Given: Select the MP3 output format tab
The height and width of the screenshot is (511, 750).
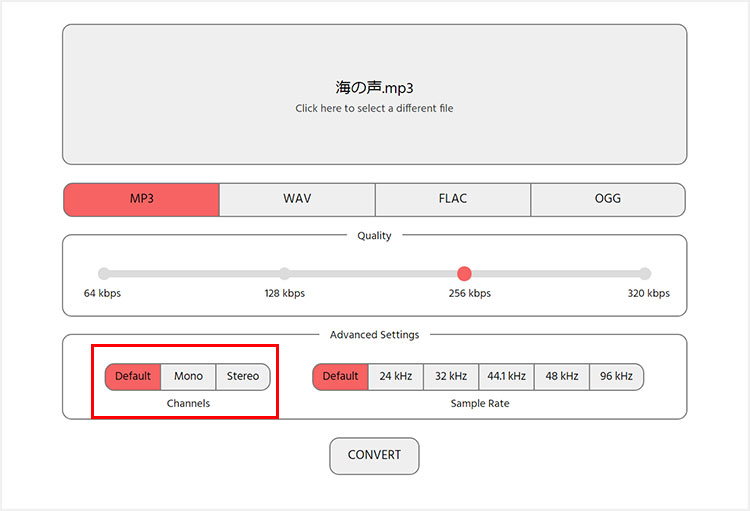Looking at the screenshot, I should (141, 199).
